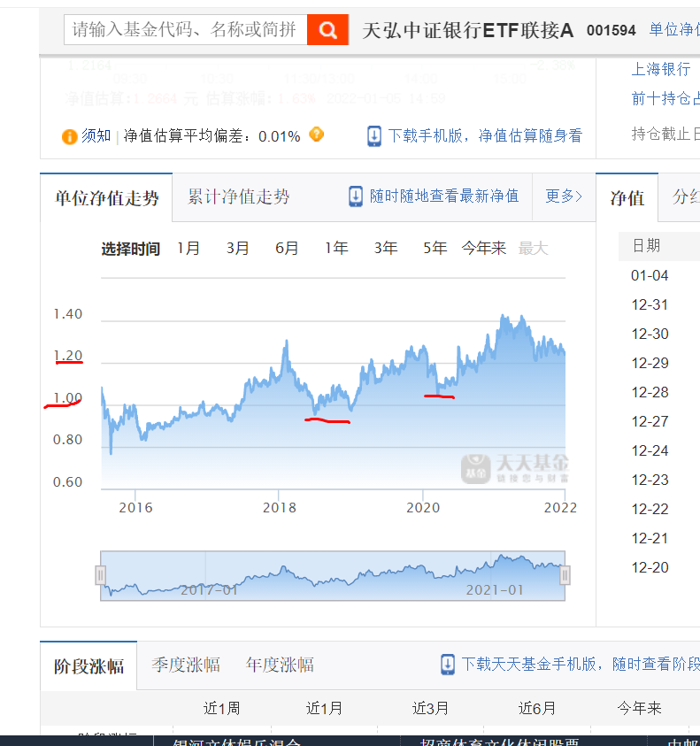700x746 pixels.
Task: Click the 12-30 date row
Action: coord(650,334)
